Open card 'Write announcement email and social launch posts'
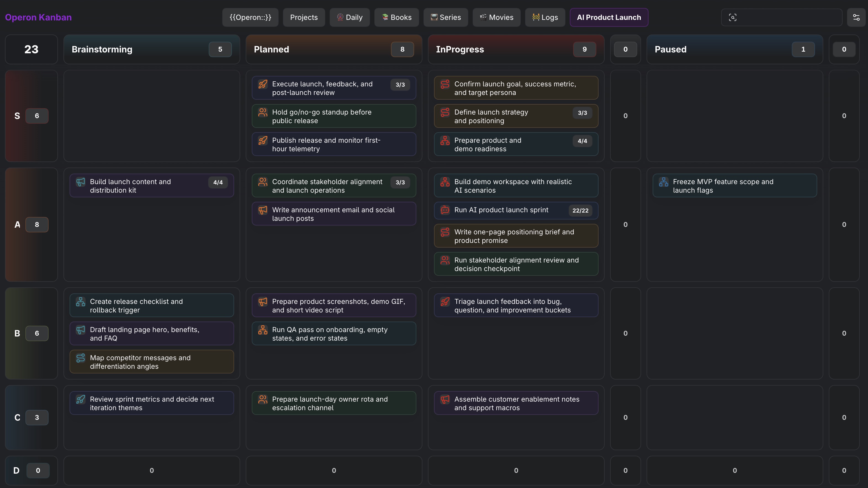The width and height of the screenshot is (868, 488). (x=334, y=214)
